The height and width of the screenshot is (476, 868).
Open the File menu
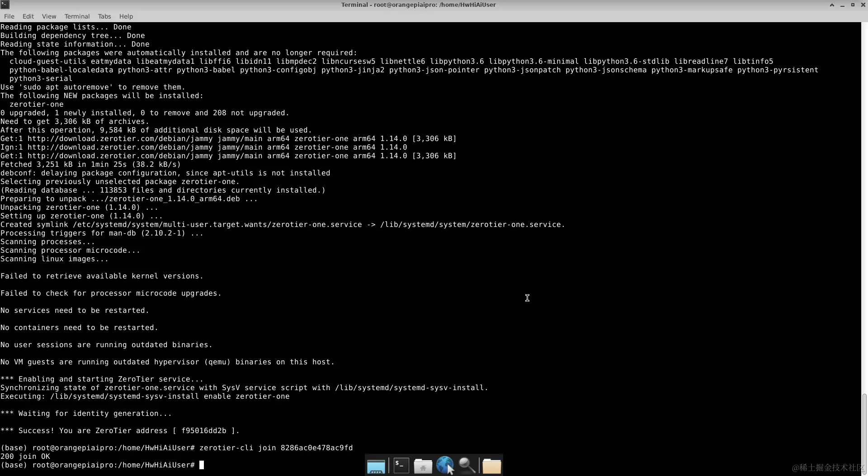(9, 16)
